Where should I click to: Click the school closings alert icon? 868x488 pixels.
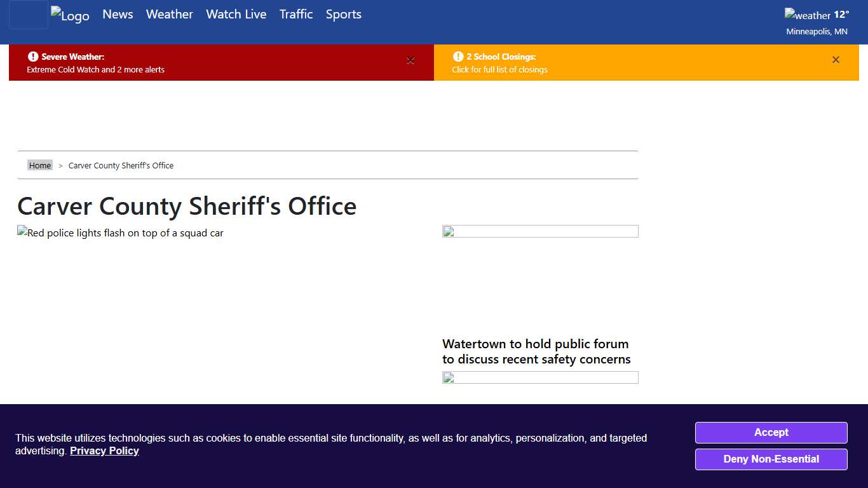point(458,57)
